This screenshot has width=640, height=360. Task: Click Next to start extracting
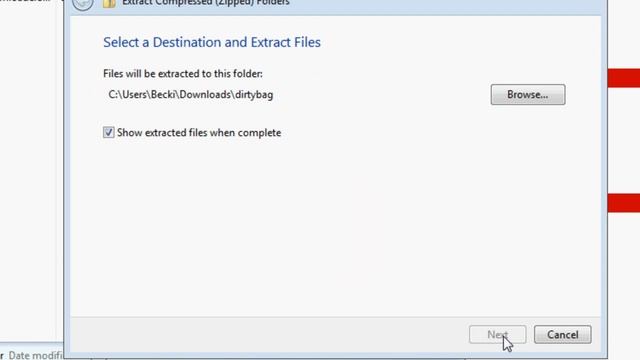(x=498, y=335)
